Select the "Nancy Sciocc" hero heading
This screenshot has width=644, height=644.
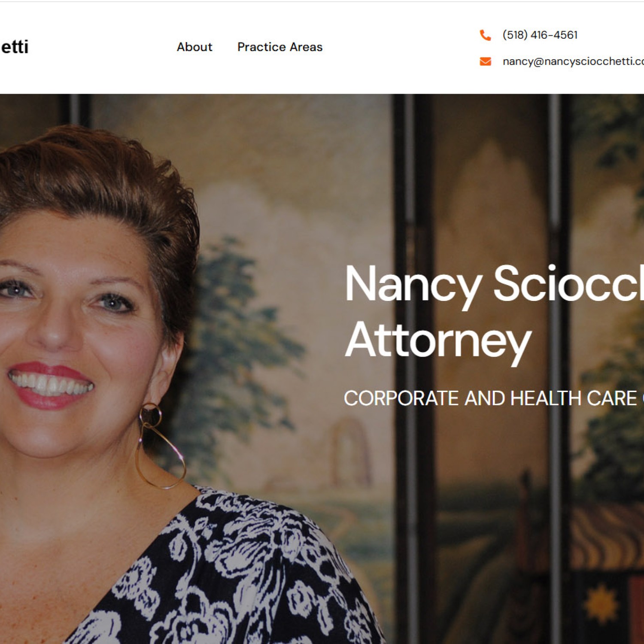494,284
